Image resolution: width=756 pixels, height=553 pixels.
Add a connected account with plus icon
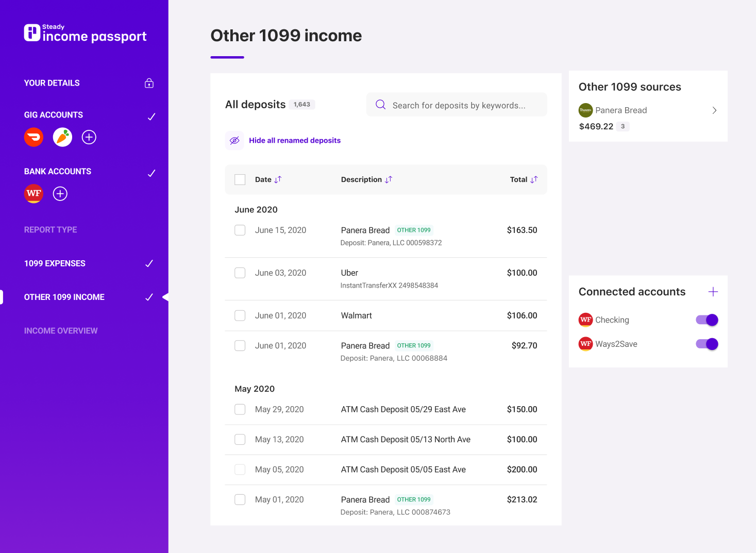coord(713,292)
